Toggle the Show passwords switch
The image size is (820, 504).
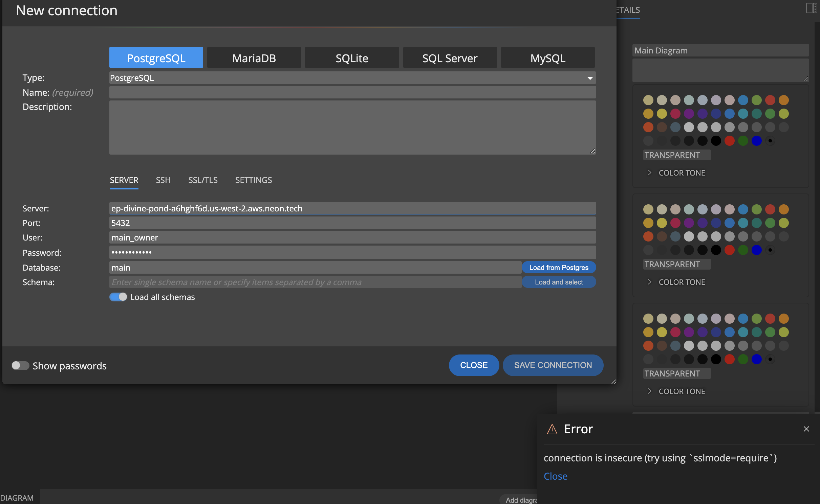20,366
